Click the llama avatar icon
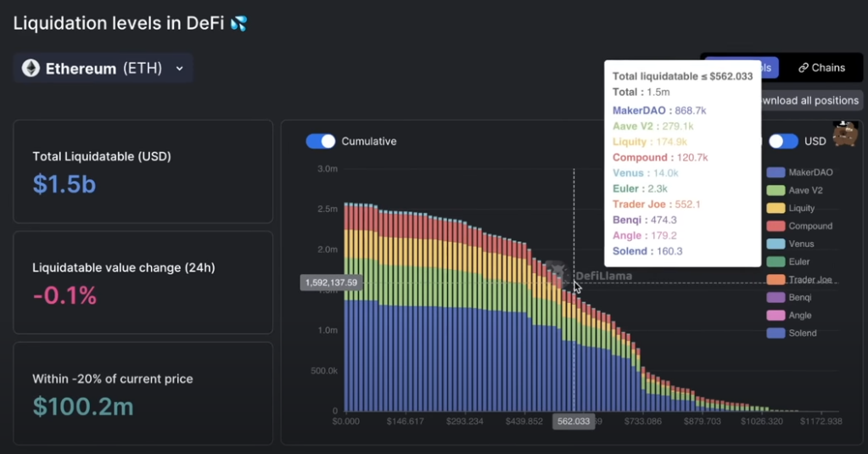 coord(845,133)
